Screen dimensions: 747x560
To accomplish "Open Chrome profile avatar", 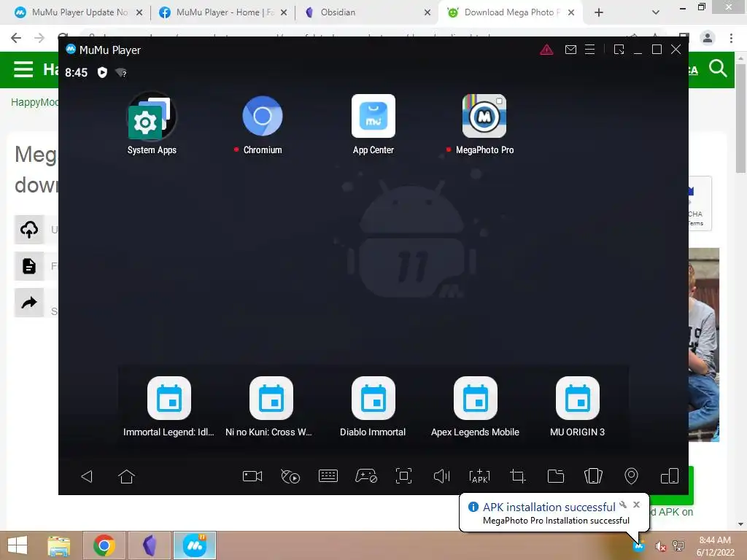I will pos(708,38).
